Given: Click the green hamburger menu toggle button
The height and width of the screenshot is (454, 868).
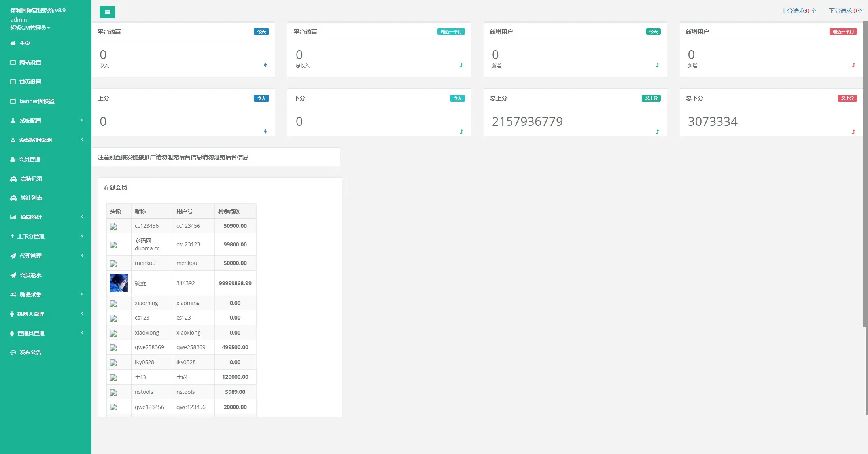Looking at the screenshot, I should pyautogui.click(x=107, y=12).
